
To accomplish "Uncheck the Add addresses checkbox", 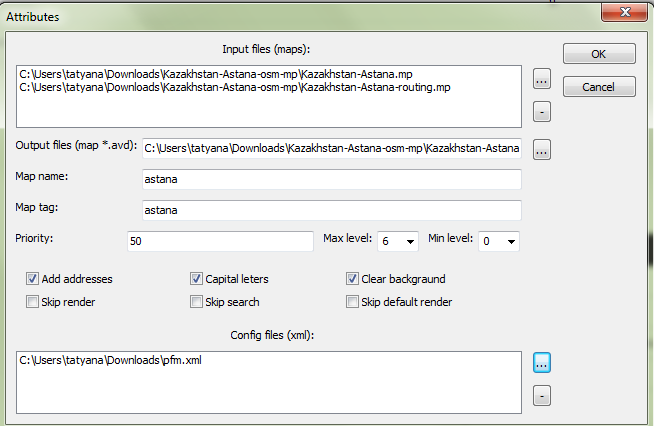I will 33,279.
